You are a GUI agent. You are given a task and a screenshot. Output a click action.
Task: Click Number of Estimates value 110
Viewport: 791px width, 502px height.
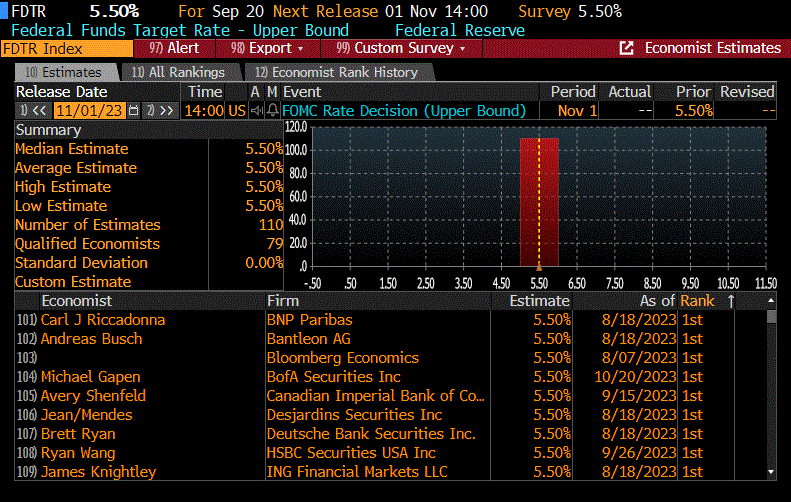pos(271,225)
